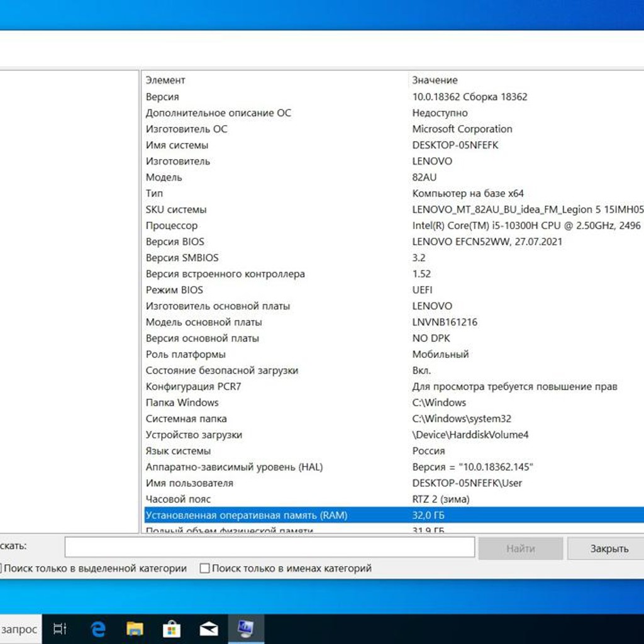644x644 pixels.
Task: Select the Версия row
Action: (394, 97)
